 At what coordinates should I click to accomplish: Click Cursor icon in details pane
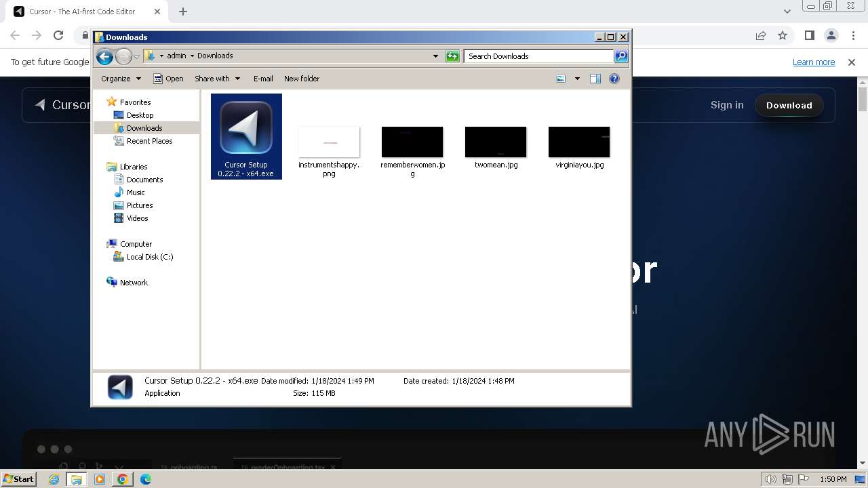click(120, 387)
